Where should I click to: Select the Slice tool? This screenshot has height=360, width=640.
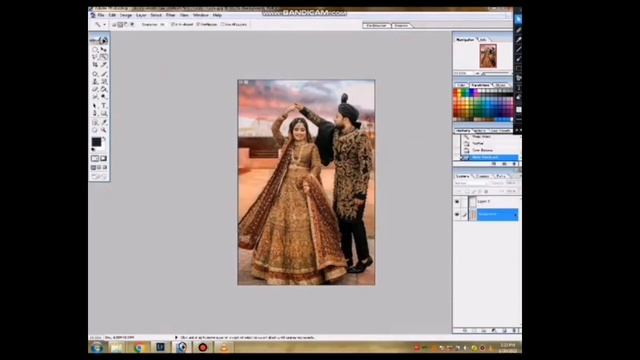104,64
